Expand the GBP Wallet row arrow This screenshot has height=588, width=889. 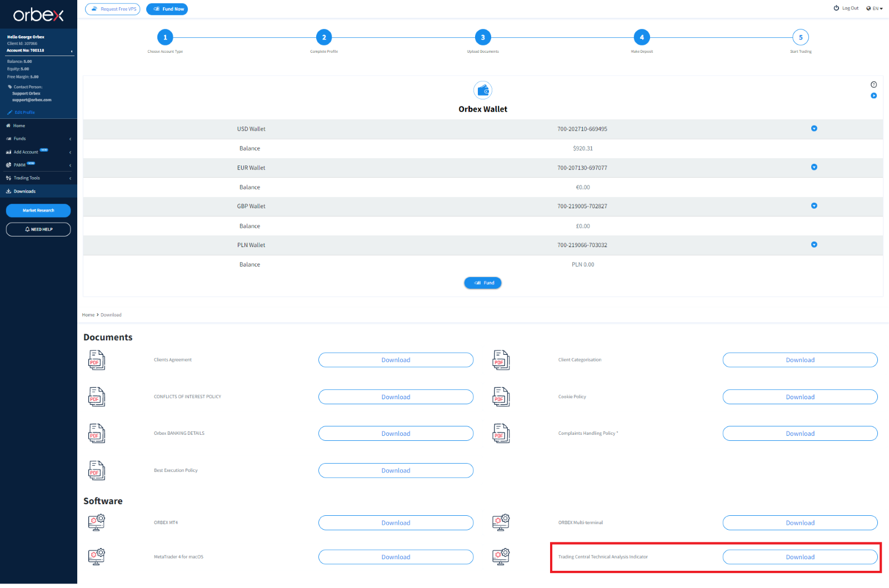click(814, 206)
